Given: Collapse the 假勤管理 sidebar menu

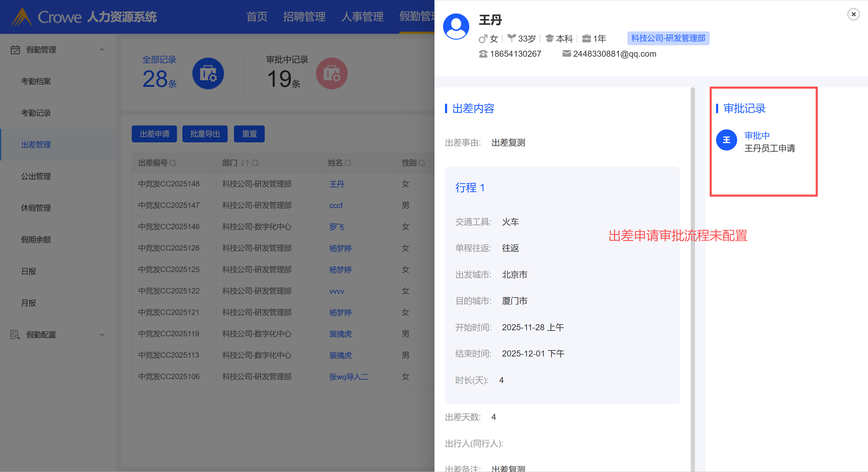Looking at the screenshot, I should click(102, 50).
